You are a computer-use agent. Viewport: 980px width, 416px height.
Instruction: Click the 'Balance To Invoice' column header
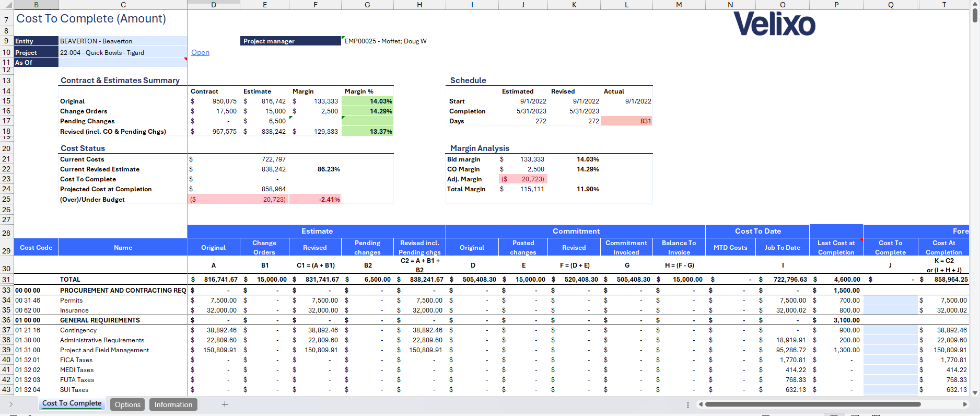679,247
